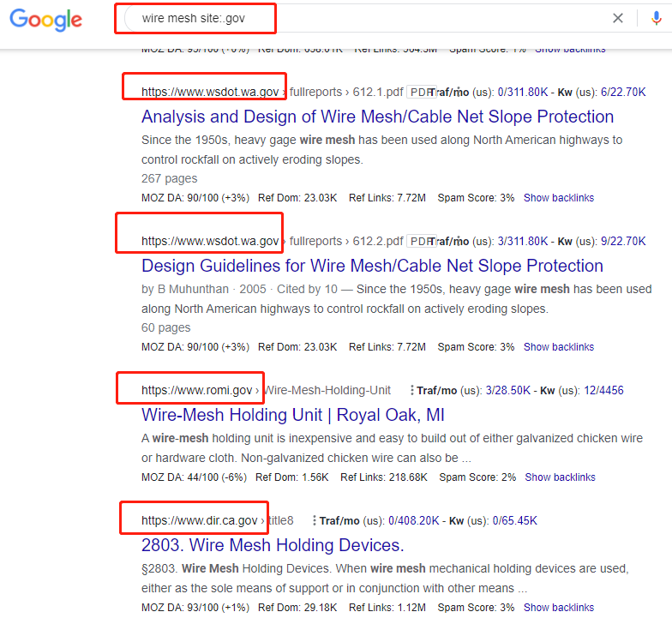Open Analysis and Design of Wire Mesh result
The width and height of the screenshot is (672, 630).
click(x=377, y=117)
